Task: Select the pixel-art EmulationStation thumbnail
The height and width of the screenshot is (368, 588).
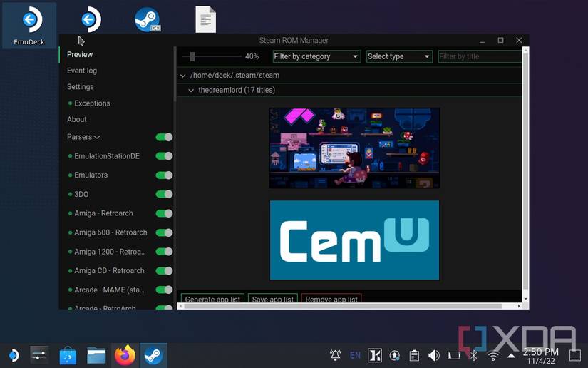Action: 354,148
